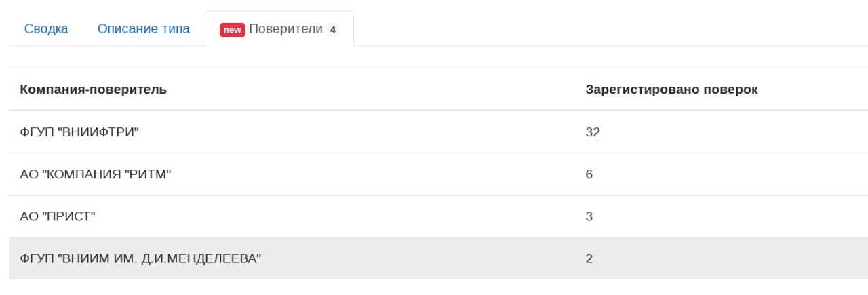Click the Зарегистировано поверок column header
This screenshot has height=295, width=868.
(671, 90)
